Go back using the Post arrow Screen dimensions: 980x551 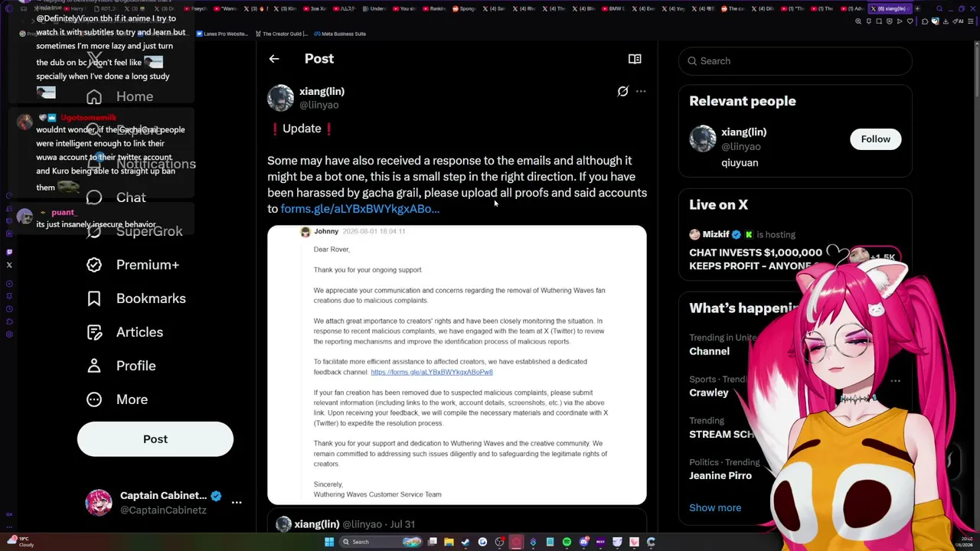point(274,59)
